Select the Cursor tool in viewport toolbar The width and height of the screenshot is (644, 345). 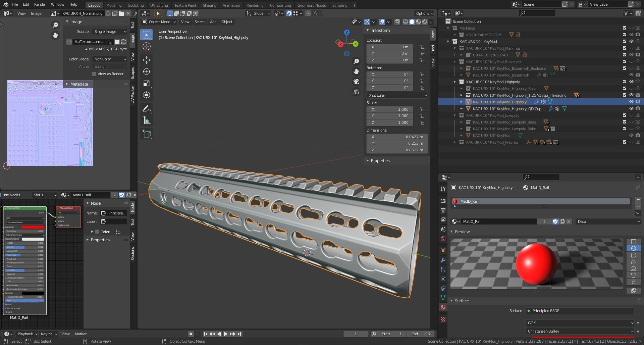[147, 46]
